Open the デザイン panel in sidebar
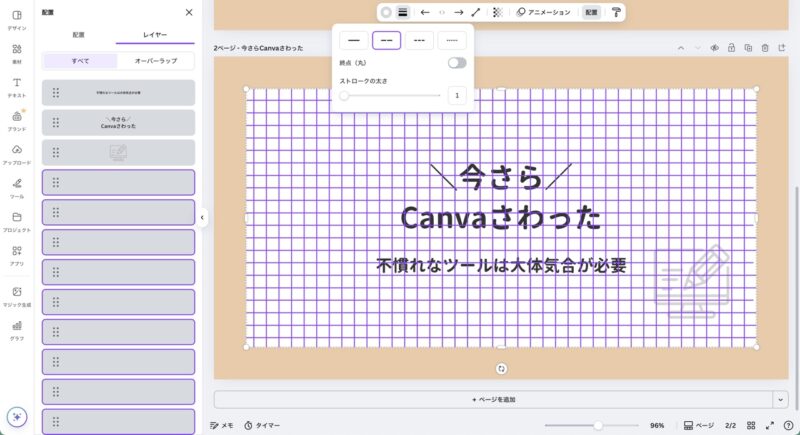Screen dimensions: 800x435 pyautogui.click(x=17, y=20)
